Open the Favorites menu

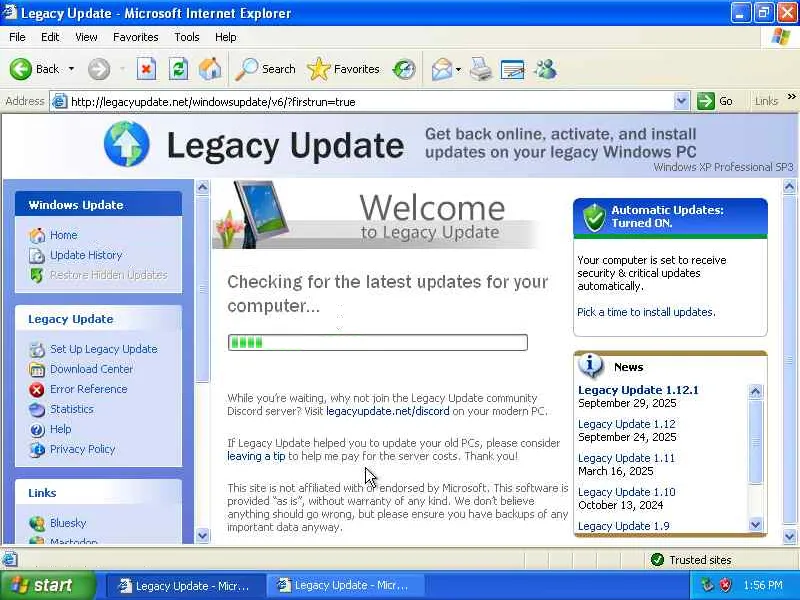point(136,37)
